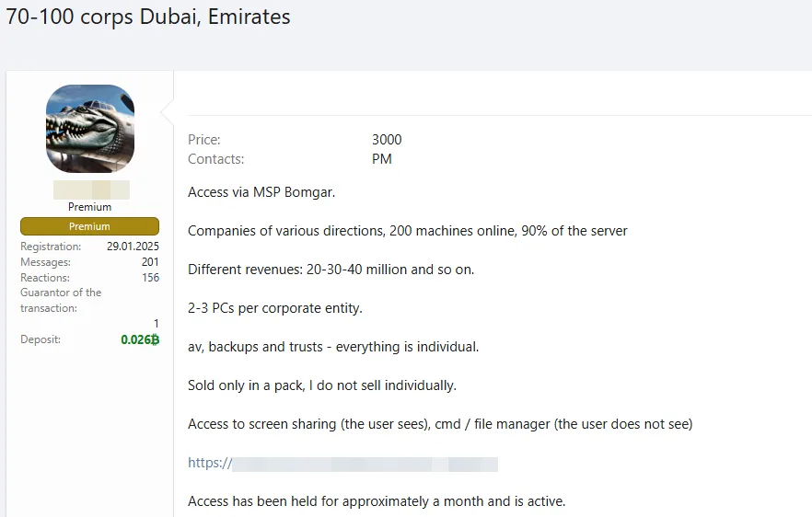Click the blurred username below the avatar

pos(91,190)
